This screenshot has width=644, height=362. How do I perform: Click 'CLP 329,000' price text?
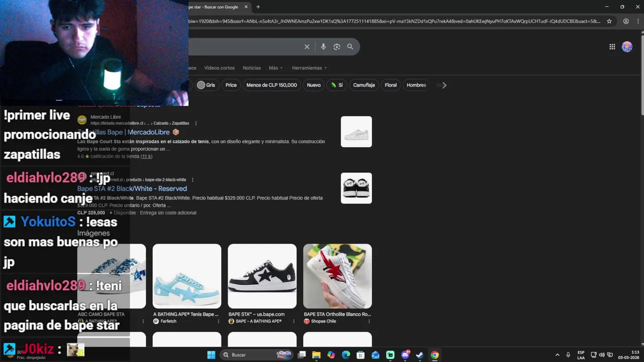coord(91,213)
